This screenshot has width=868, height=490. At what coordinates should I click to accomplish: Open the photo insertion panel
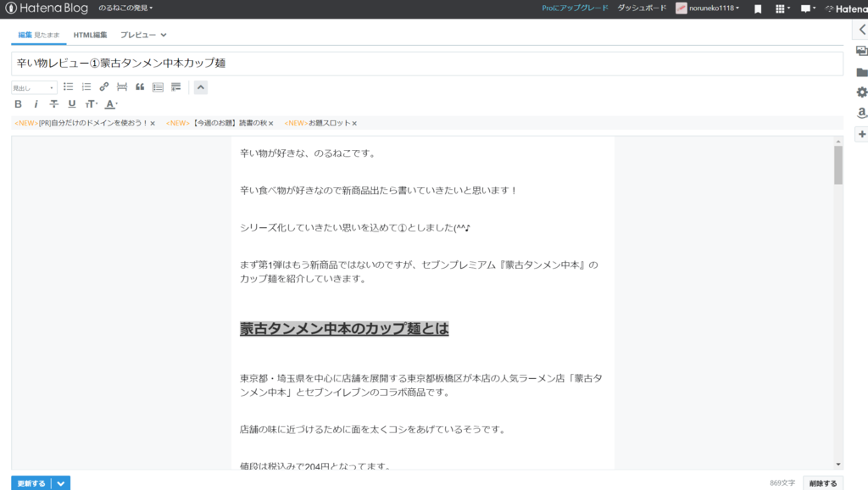tap(861, 51)
